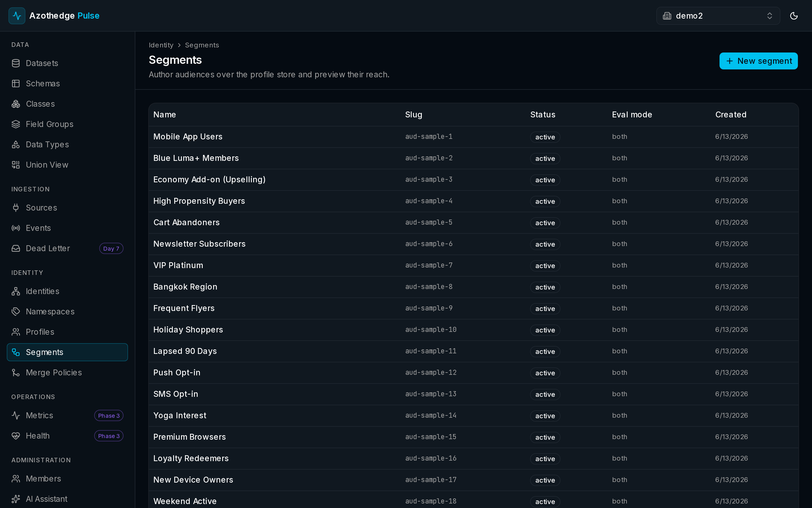Click the Field Groups layers icon

pos(16,124)
